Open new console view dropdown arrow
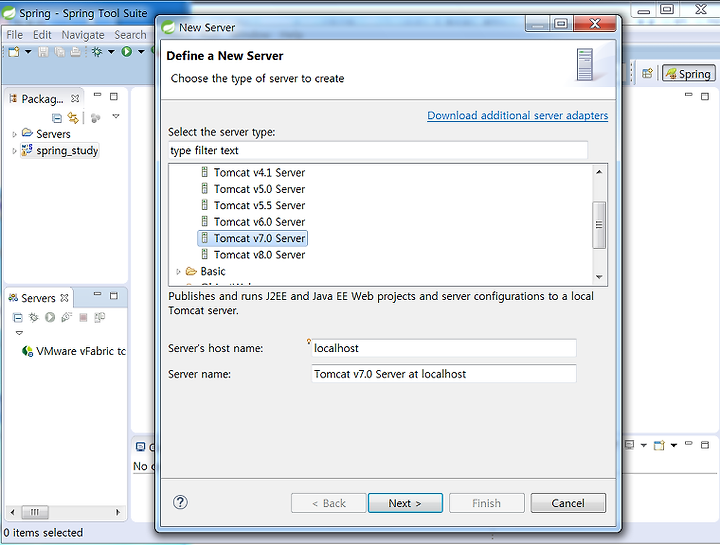The width and height of the screenshot is (720, 545). (674, 445)
